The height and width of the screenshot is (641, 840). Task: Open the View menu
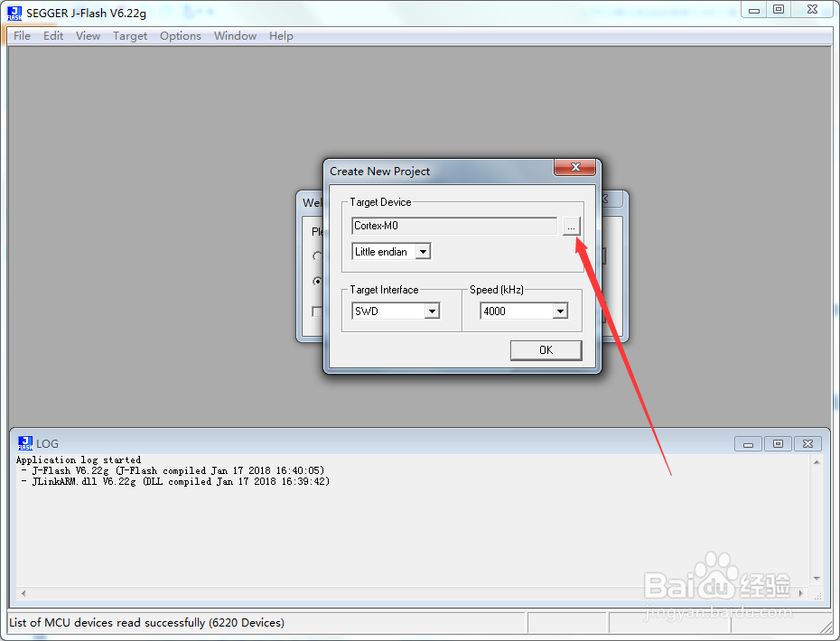click(88, 36)
